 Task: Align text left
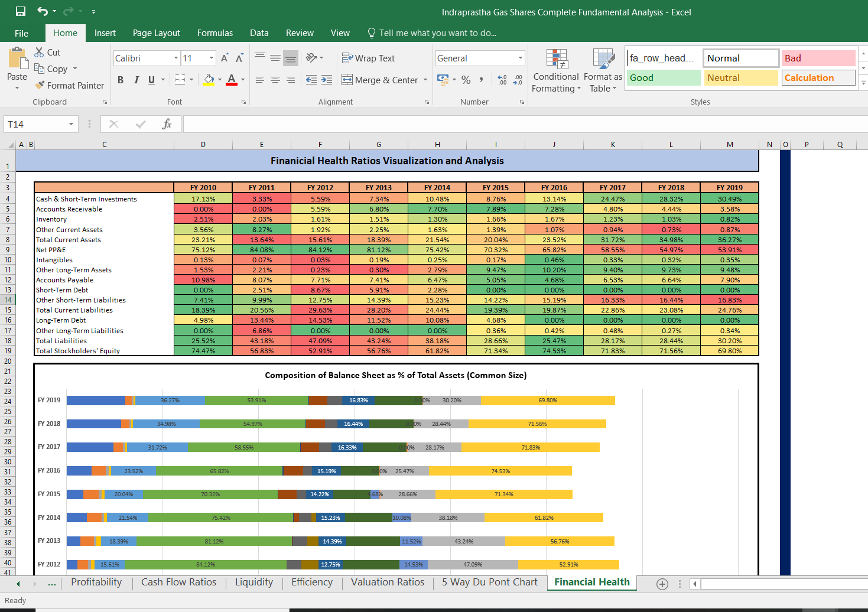(260, 80)
